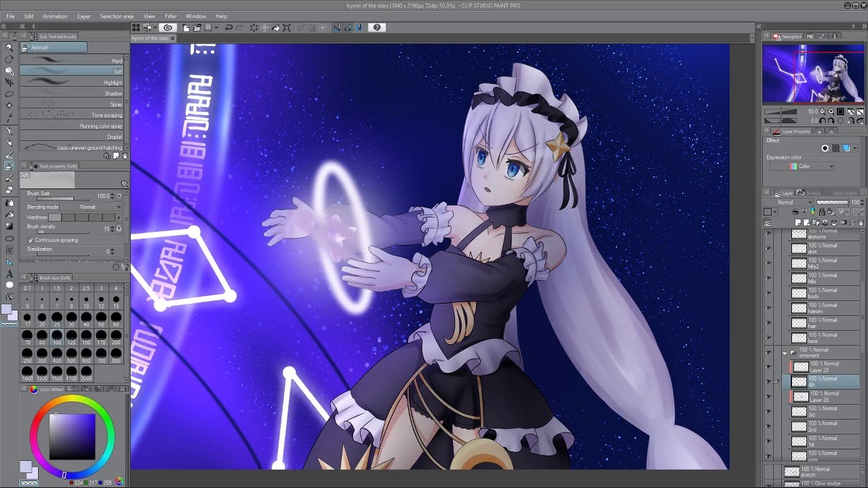Screen dimensions: 868x488
Task: Select the Fill bucket tool in the tool palette
Action: tap(9, 215)
